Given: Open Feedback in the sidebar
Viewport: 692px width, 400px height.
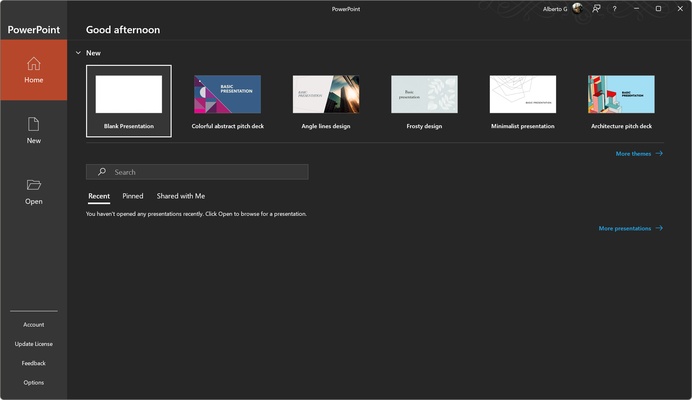Looking at the screenshot, I should click(34, 363).
